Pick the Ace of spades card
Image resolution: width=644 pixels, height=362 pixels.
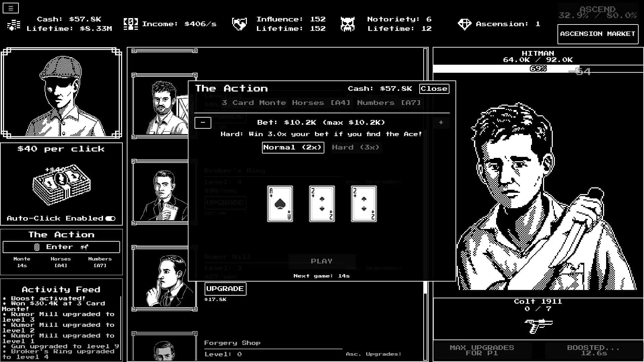(280, 204)
